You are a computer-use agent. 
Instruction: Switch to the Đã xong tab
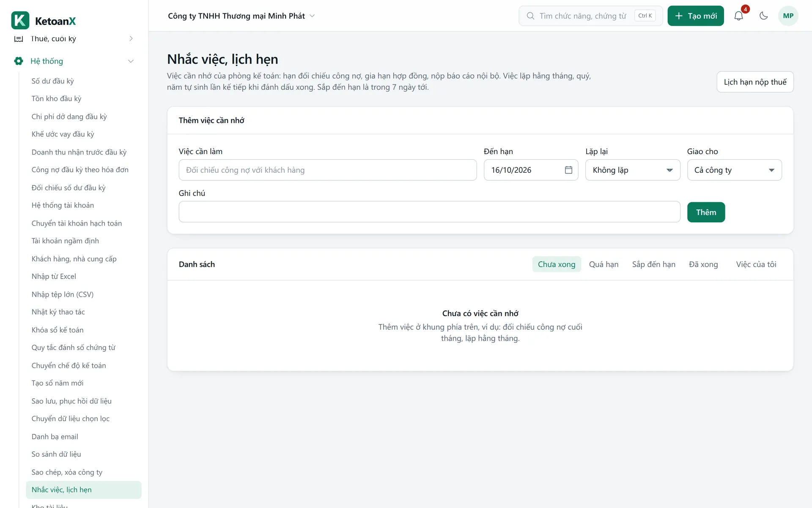pyautogui.click(x=703, y=264)
